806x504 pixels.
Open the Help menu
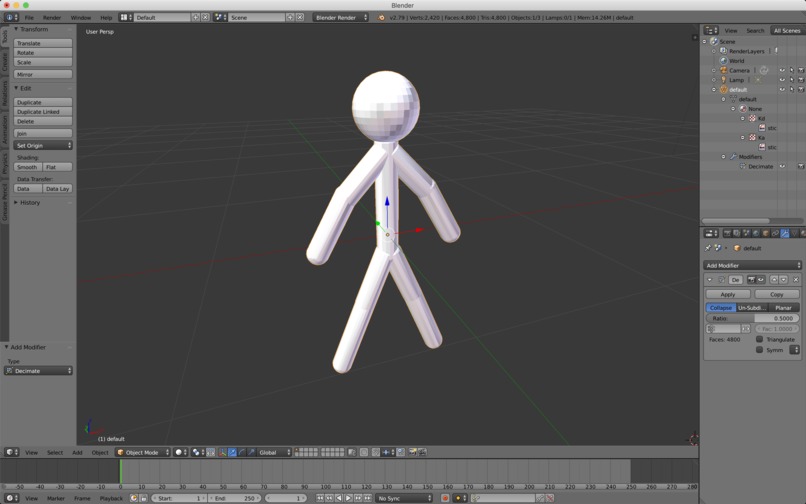coord(106,17)
